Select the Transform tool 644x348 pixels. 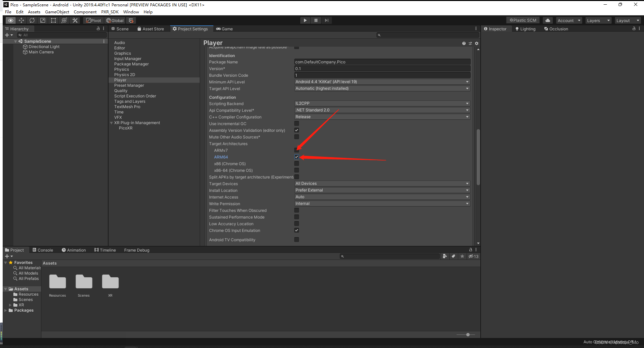coord(64,20)
